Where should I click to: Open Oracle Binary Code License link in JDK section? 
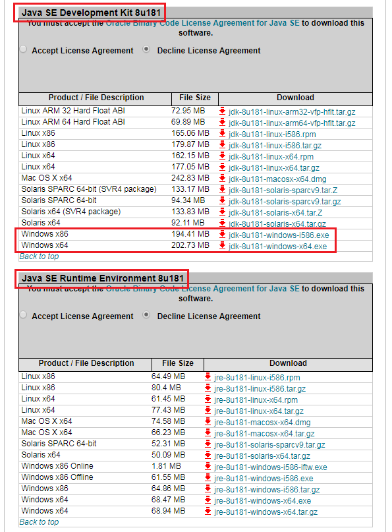203,23
